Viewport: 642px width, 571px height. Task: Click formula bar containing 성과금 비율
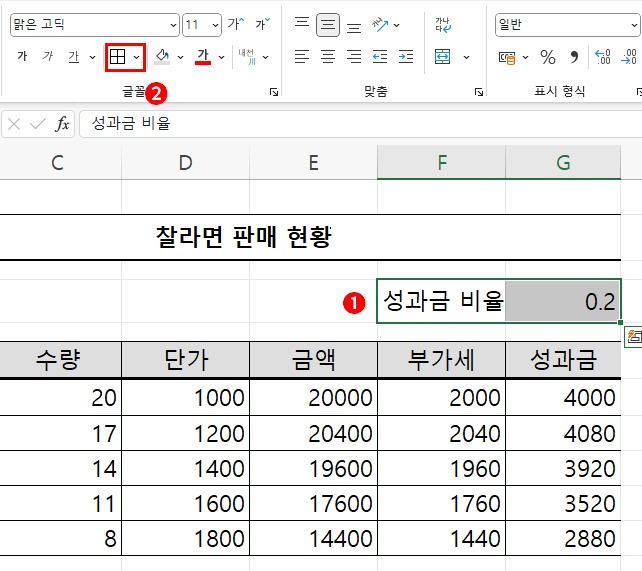click(360, 124)
